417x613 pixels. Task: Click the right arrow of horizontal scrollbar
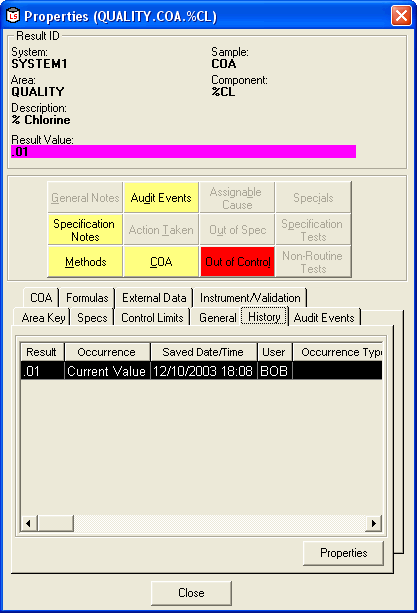tap(374, 523)
